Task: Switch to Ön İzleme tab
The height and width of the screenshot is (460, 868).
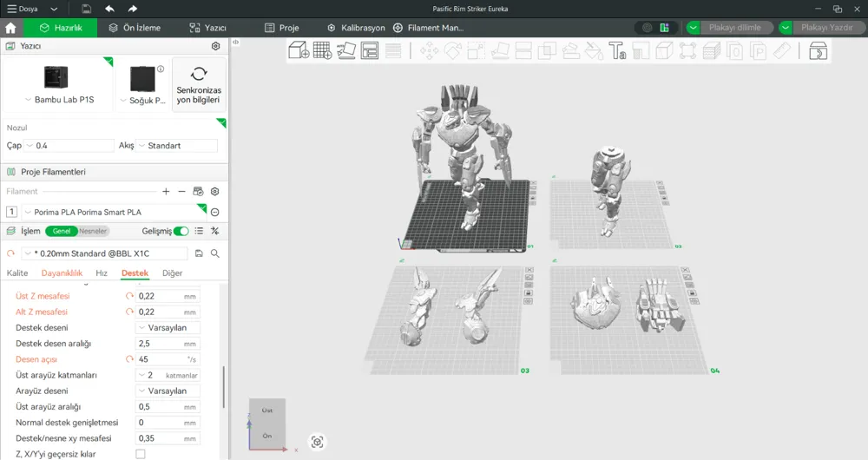Action: click(135, 28)
